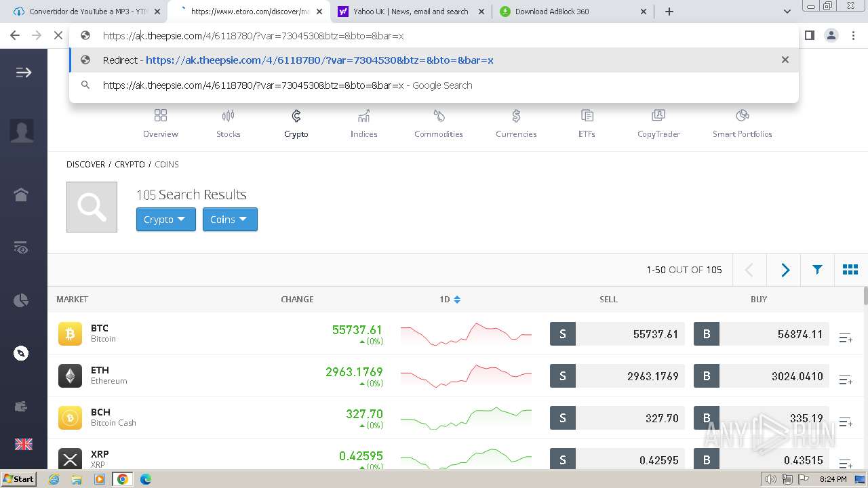Open Indices category
The width and height of the screenshot is (868, 488).
click(x=364, y=123)
